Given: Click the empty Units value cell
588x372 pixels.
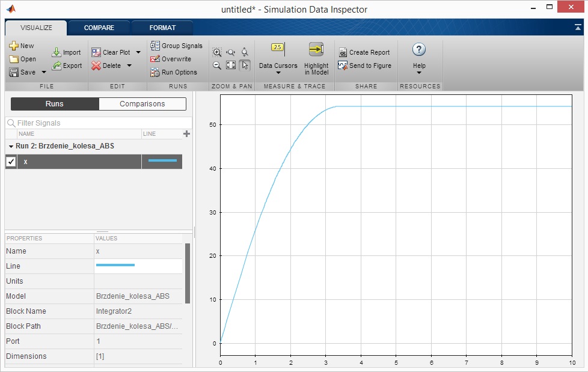Looking at the screenshot, I should pos(138,281).
